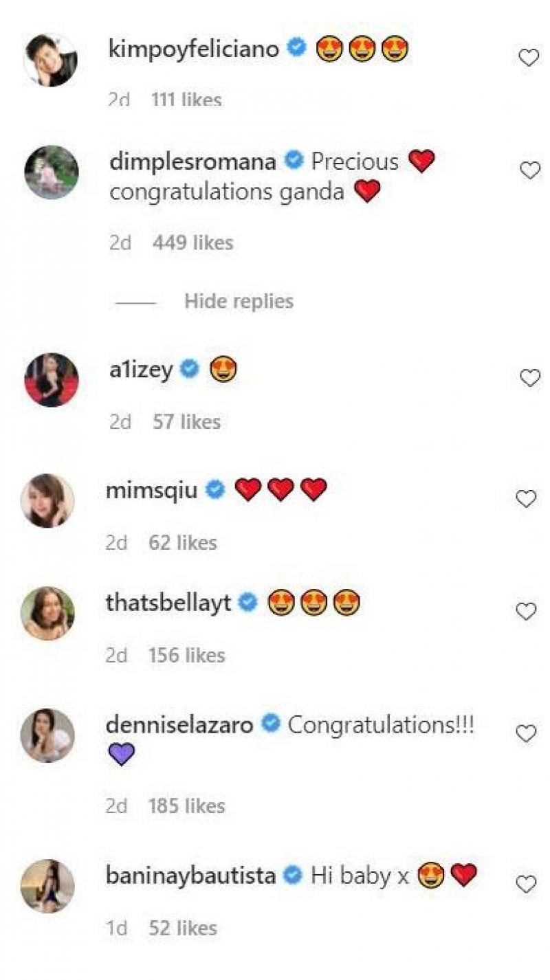Open dimplesromana's avatar
Viewport: 550px width, 980px height.
pyautogui.click(x=52, y=172)
